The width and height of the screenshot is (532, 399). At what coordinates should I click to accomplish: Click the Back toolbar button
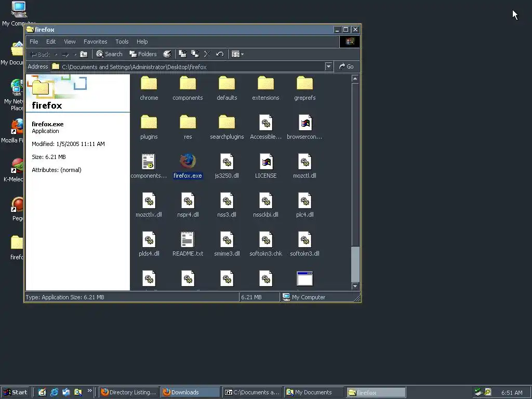40,55
